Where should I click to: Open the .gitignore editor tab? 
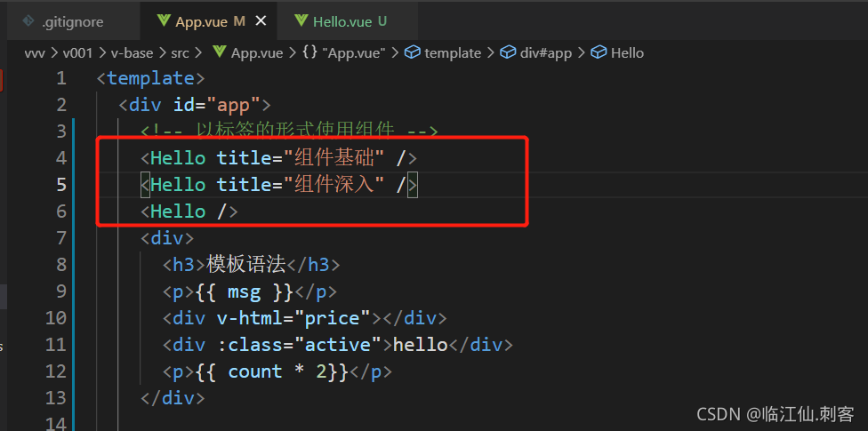(72, 21)
